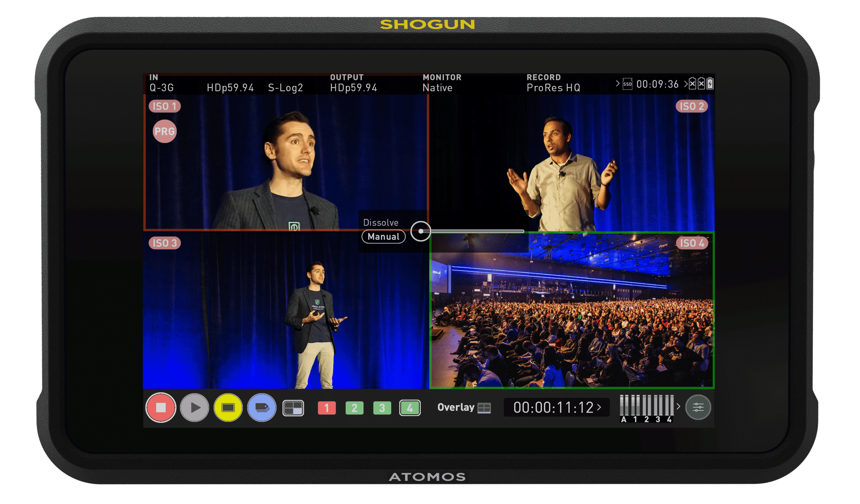Select input 1 red button
Image resolution: width=860 pixels, height=504 pixels.
point(327,408)
